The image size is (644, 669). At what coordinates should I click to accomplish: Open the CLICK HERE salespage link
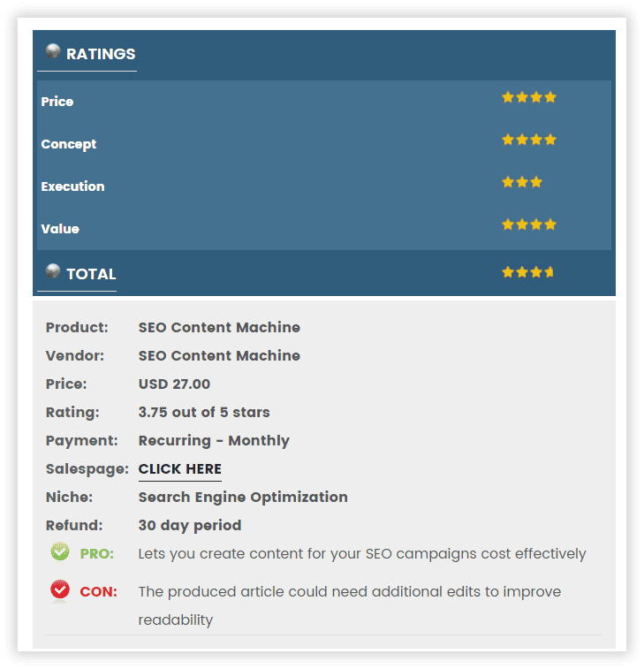pos(180,469)
